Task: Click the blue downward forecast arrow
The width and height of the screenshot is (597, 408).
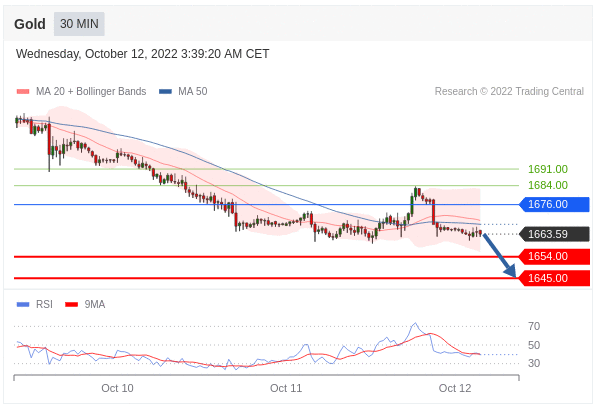Action: pyautogui.click(x=500, y=255)
